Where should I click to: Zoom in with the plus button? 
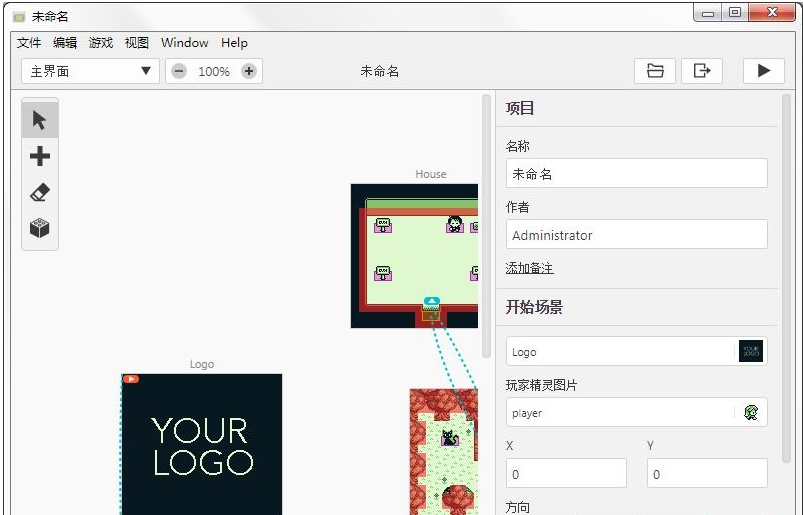coord(249,71)
